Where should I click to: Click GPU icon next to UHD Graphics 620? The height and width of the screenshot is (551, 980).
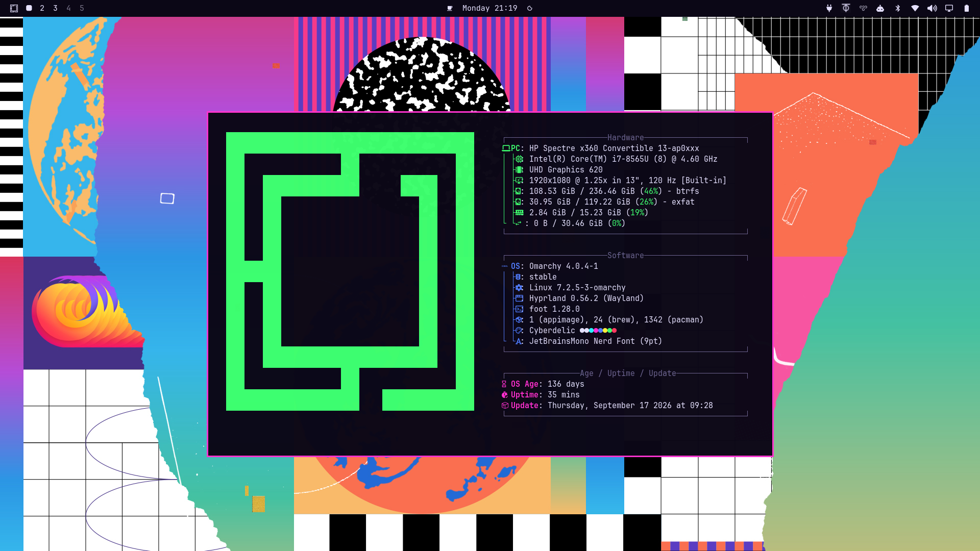[519, 170]
